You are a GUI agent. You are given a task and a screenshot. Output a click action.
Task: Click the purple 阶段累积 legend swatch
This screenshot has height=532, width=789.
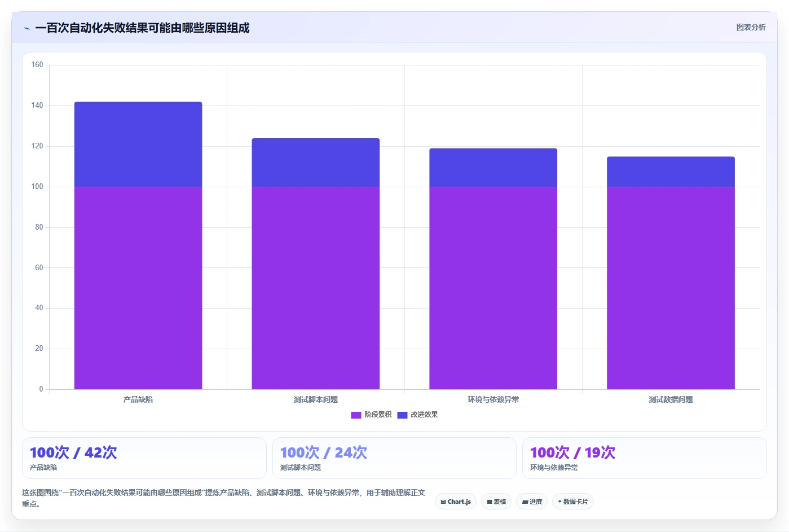[356, 415]
